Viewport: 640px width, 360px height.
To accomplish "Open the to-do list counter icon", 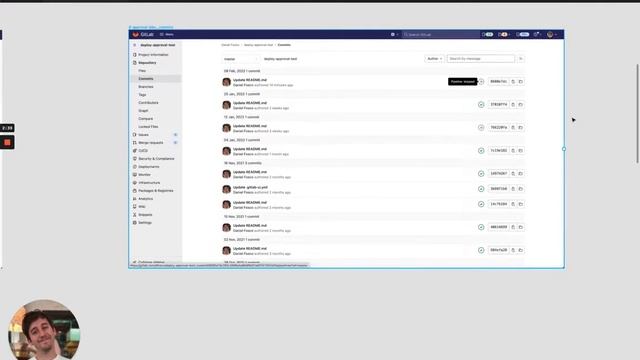I will click(523, 35).
